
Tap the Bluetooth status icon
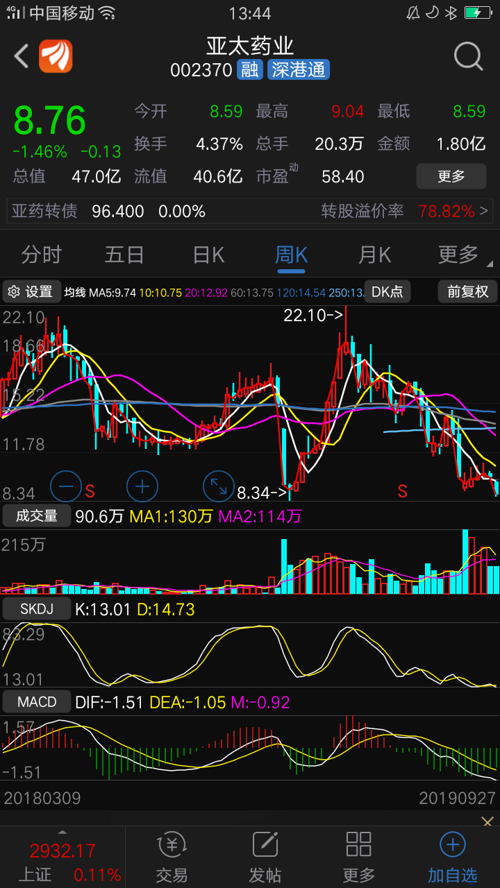point(450,12)
